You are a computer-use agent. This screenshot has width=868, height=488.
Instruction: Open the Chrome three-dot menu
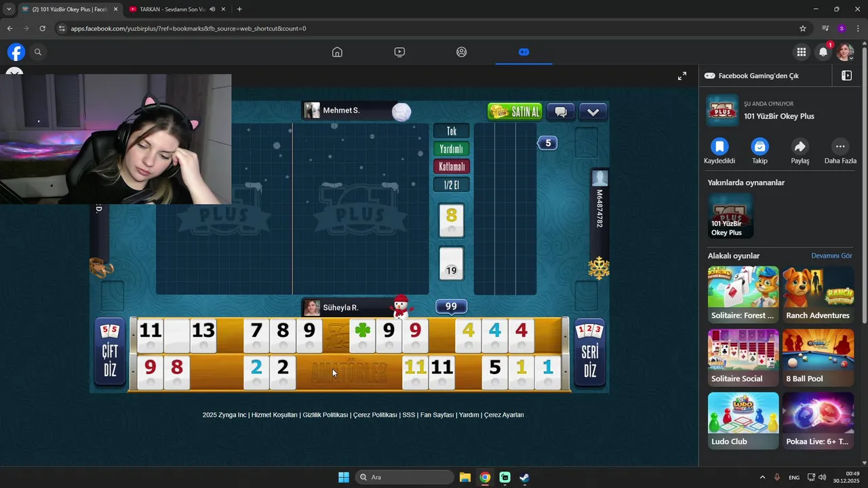point(859,28)
